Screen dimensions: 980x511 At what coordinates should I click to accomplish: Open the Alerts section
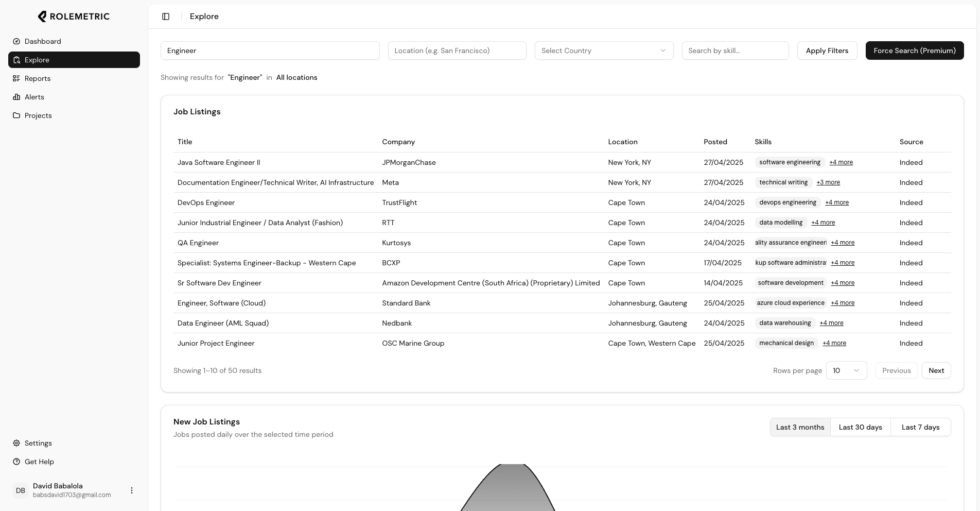(74, 97)
